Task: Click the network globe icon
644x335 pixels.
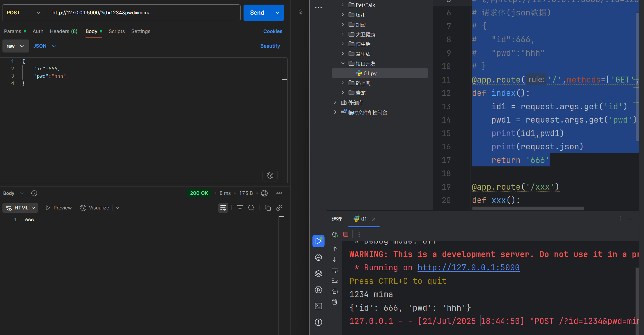Action: click(x=264, y=193)
